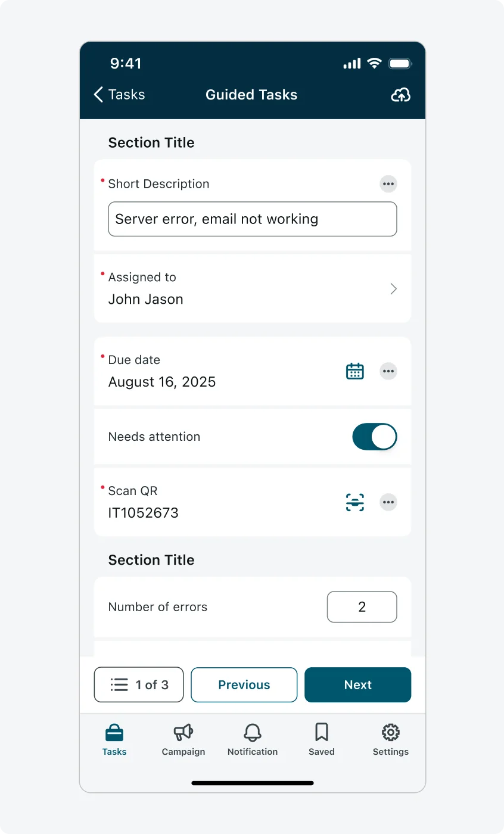Screen dimensions: 504x834
Task: Open the list overview showing 1 of 3
Action: [x=138, y=684]
